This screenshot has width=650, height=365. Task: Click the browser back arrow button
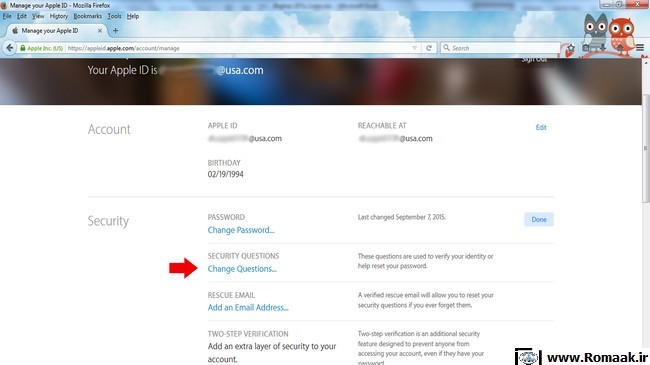click(x=10, y=48)
